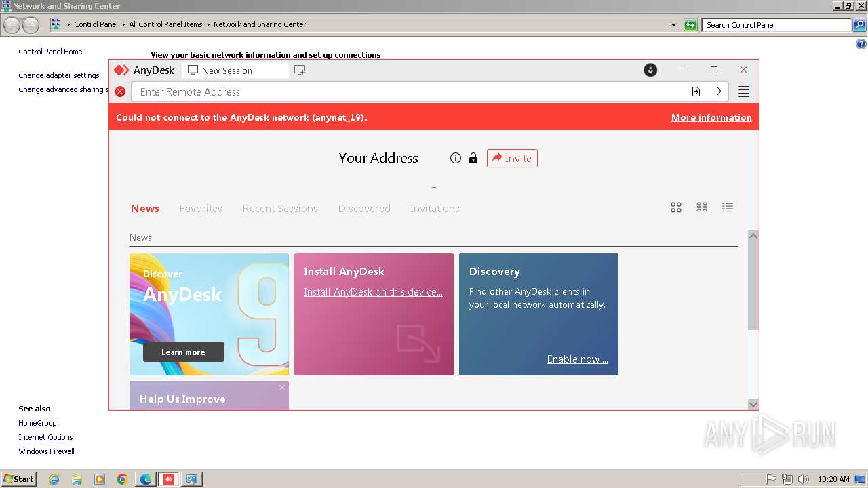The image size is (868, 488).
Task: Open HomeGroup link under See also
Action: coord(37,423)
